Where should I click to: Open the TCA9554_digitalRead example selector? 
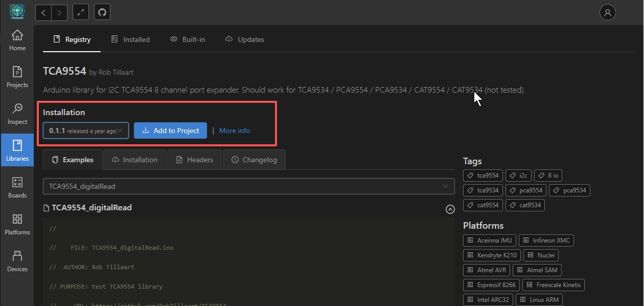248,186
